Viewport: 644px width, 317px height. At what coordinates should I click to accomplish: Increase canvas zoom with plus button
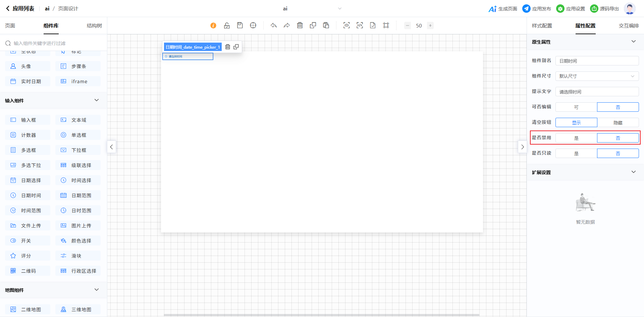tap(430, 25)
